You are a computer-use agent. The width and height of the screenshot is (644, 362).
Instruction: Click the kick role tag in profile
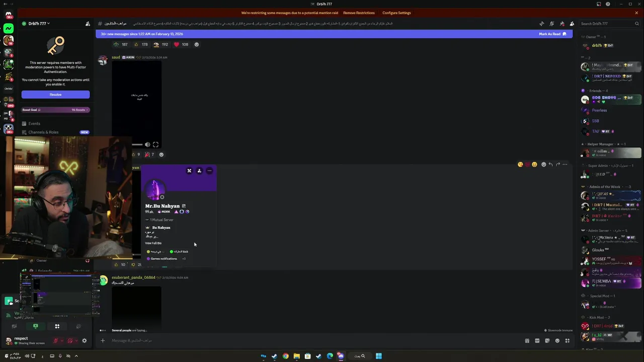[179, 251]
